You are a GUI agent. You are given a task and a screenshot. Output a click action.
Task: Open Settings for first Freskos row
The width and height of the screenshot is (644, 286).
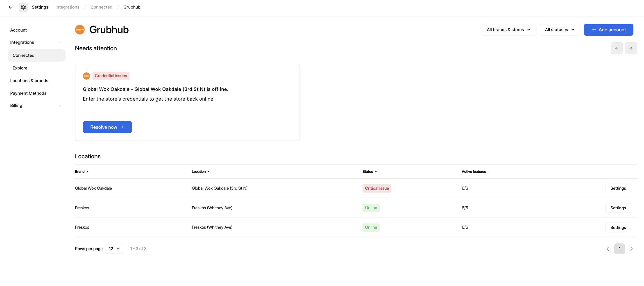(x=618, y=208)
